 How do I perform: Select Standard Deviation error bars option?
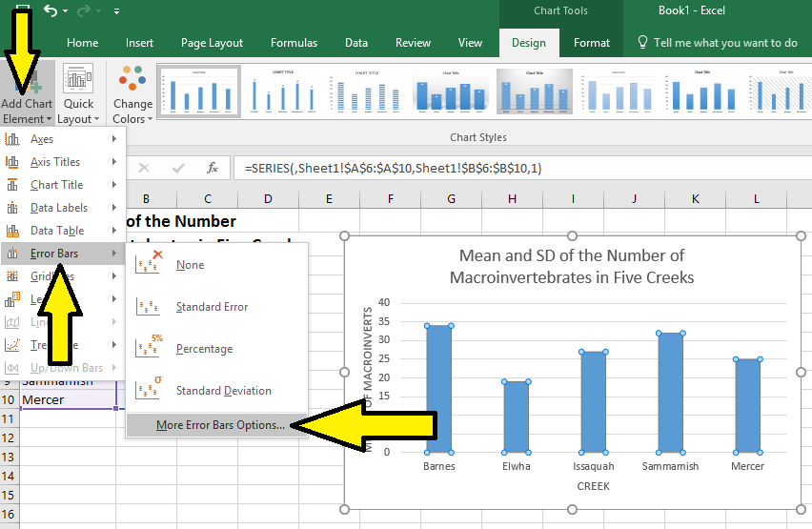[x=223, y=391]
